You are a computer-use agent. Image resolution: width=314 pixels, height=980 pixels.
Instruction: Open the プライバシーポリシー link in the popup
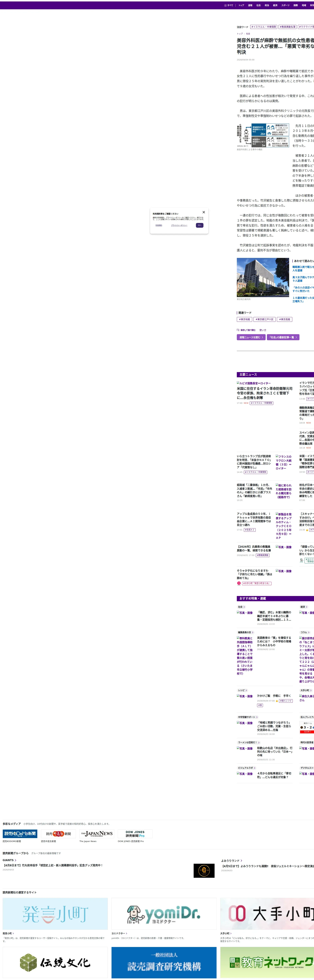click(179, 225)
